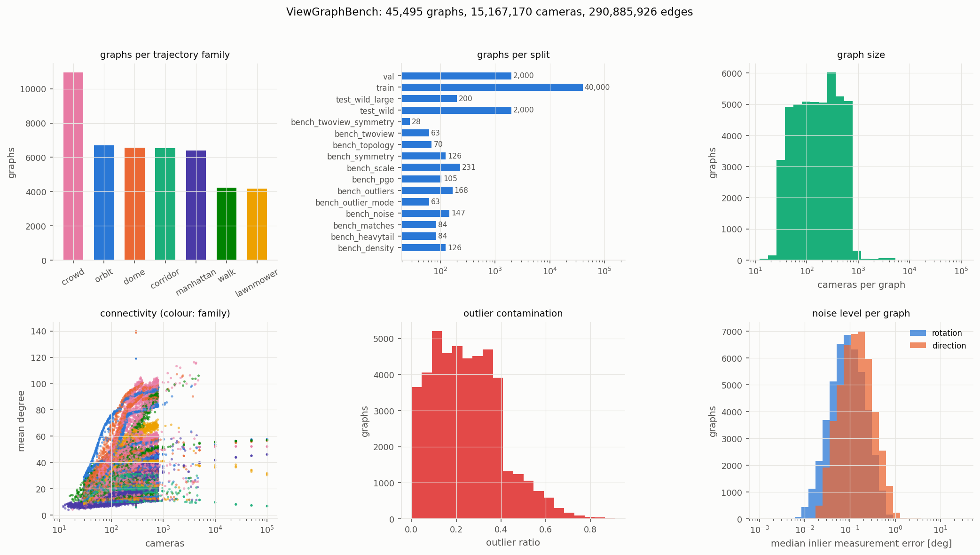Click the 'mean degree' axis label
This screenshot has width=980, height=555.
21,420
